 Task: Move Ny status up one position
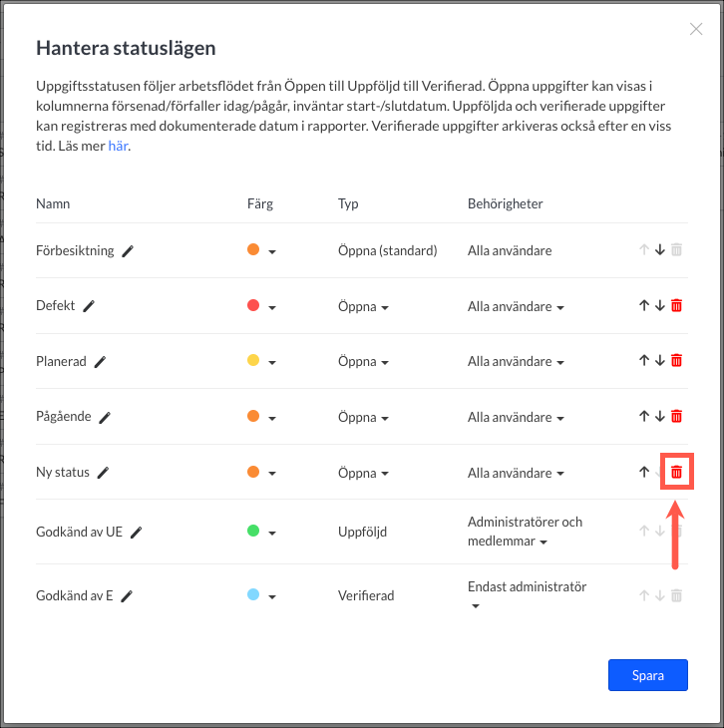pos(643,472)
